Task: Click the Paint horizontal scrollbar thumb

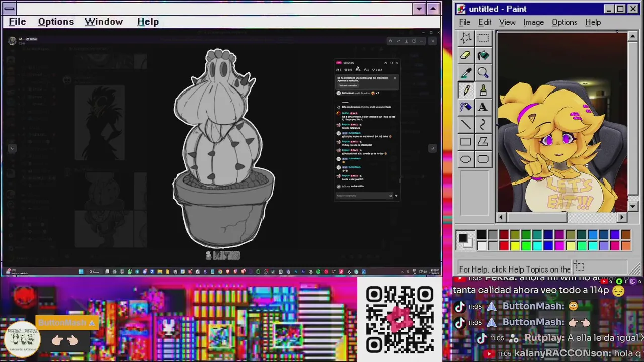Action: point(536,217)
